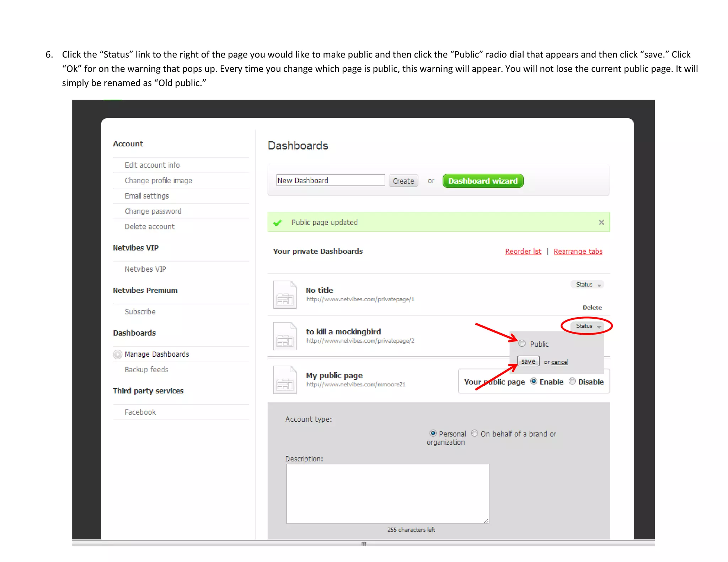Open Status dropdown for No title dashboard
The width and height of the screenshot is (728, 562).
pyautogui.click(x=588, y=285)
